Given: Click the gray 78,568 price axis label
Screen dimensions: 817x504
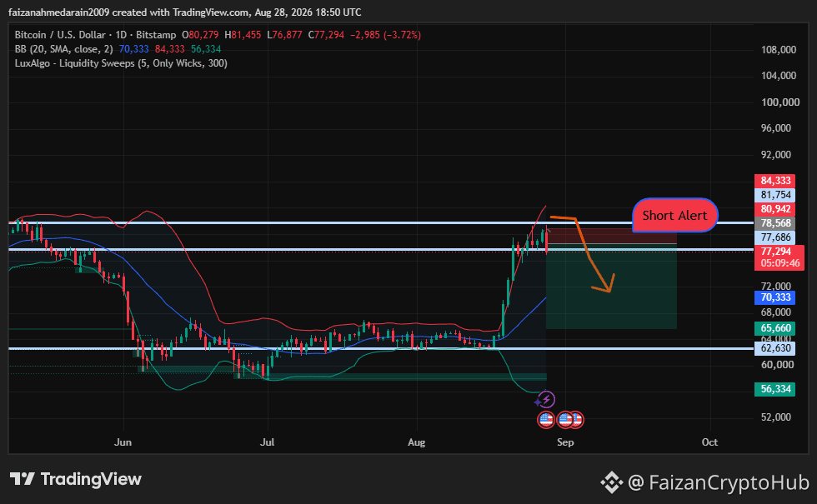Looking at the screenshot, I should tap(774, 223).
